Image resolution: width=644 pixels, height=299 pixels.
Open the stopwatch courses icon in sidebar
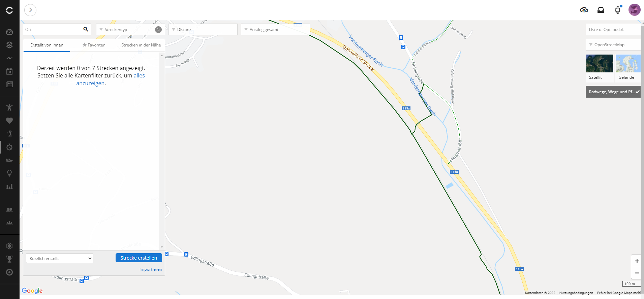[9, 147]
